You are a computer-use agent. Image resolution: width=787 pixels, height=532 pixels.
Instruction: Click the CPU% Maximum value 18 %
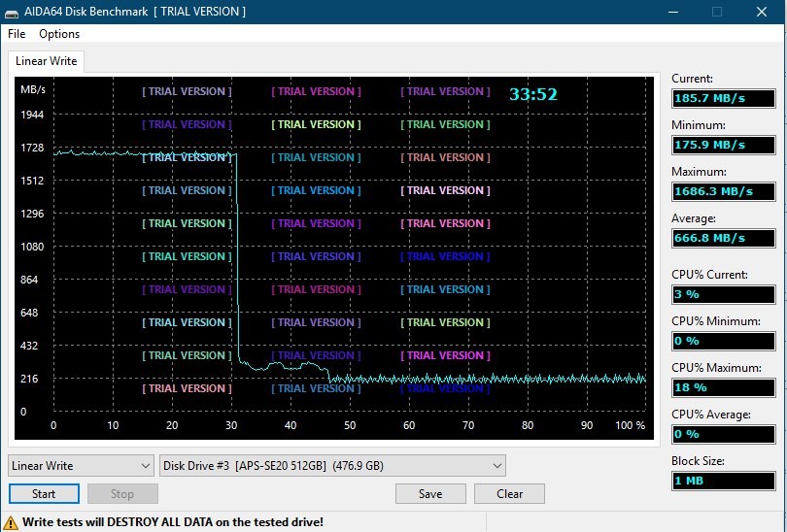723,387
